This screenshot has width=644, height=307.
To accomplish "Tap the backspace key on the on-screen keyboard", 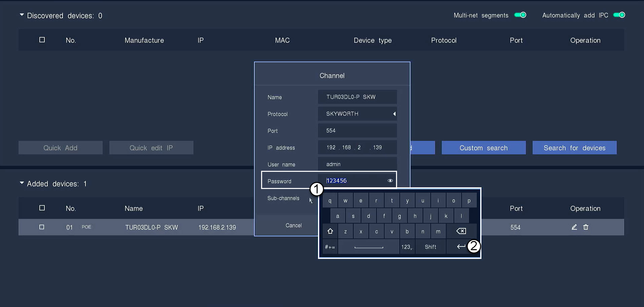I will (461, 231).
